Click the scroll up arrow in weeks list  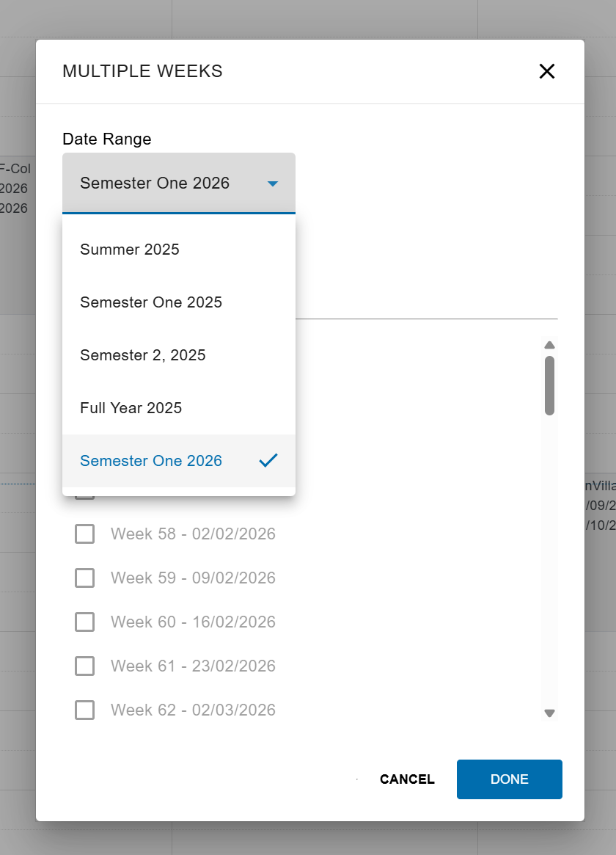click(549, 345)
